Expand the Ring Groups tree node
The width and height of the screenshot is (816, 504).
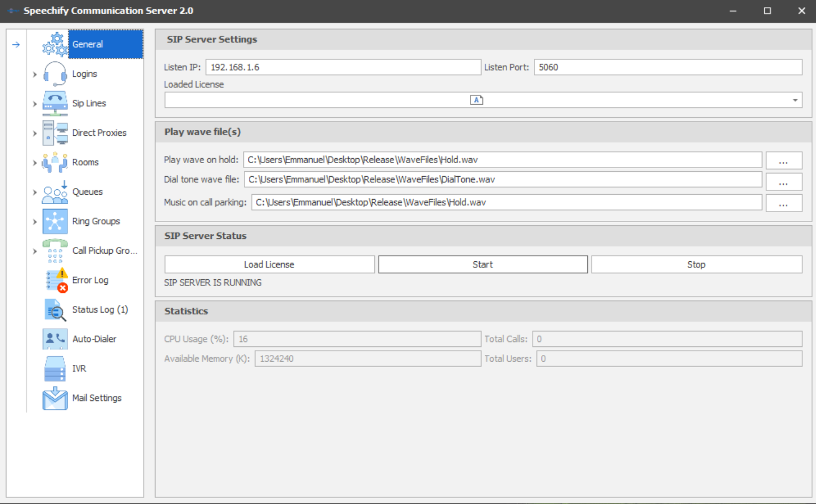coord(35,221)
